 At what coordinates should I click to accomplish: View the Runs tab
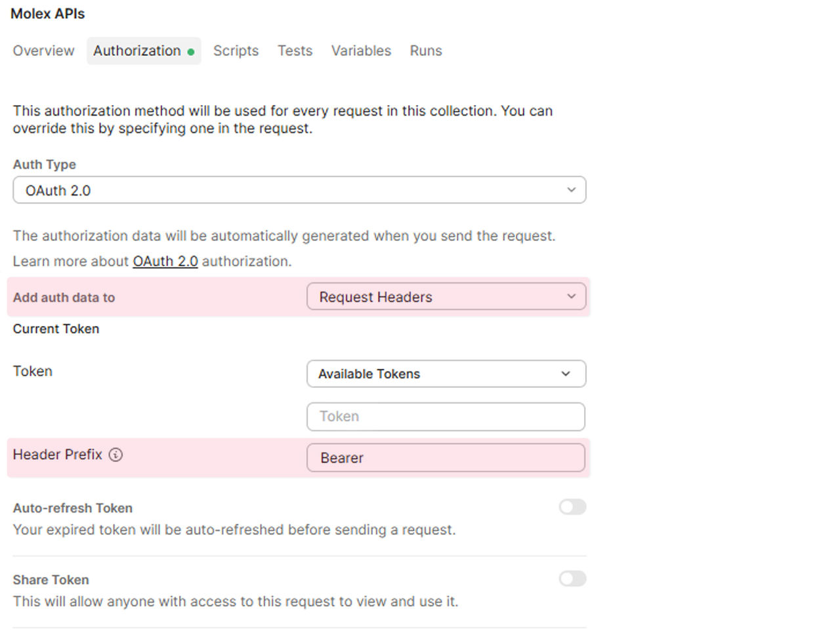point(426,51)
